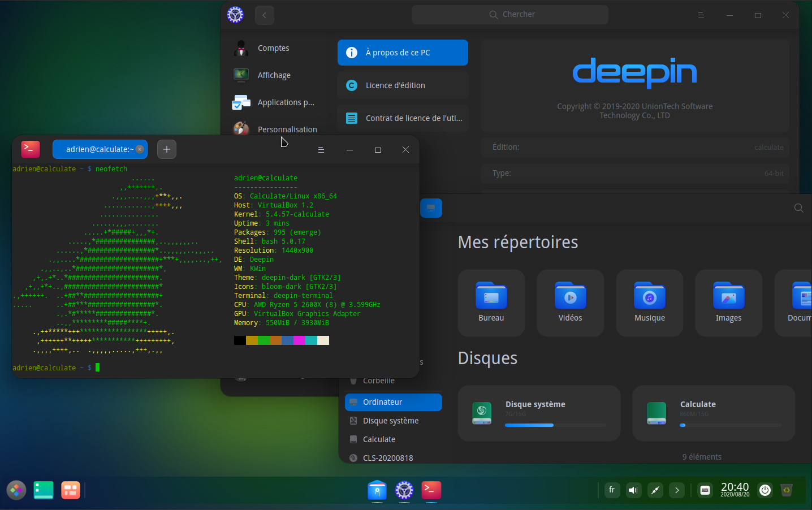Open the Disque système drive
The height and width of the screenshot is (510, 812).
[x=539, y=413]
